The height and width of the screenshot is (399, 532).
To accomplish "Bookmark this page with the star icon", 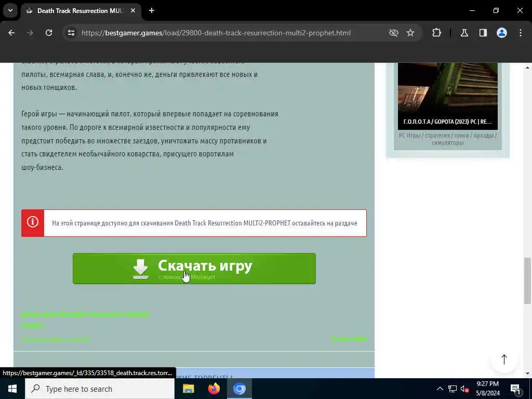I will tap(410, 33).
